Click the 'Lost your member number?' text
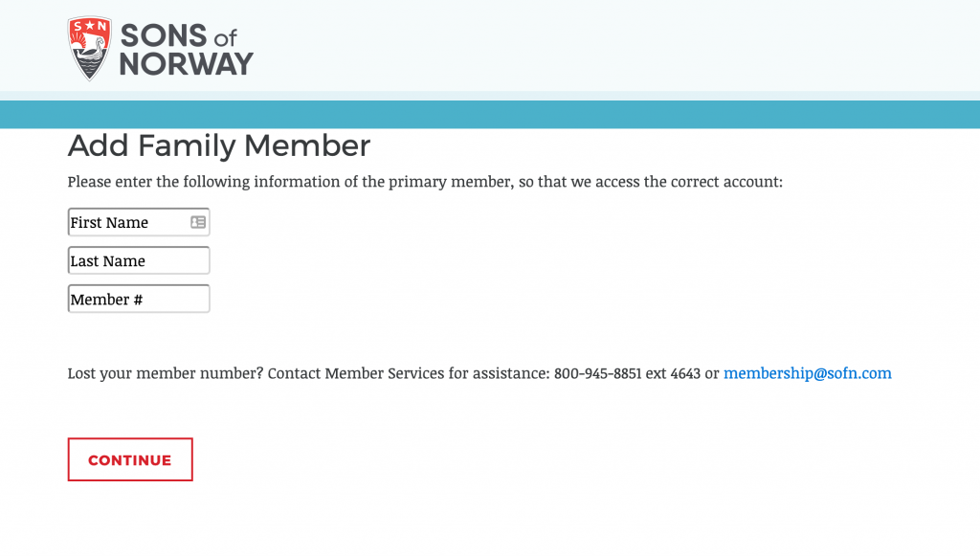Screen dimensions: 980x556 166,373
